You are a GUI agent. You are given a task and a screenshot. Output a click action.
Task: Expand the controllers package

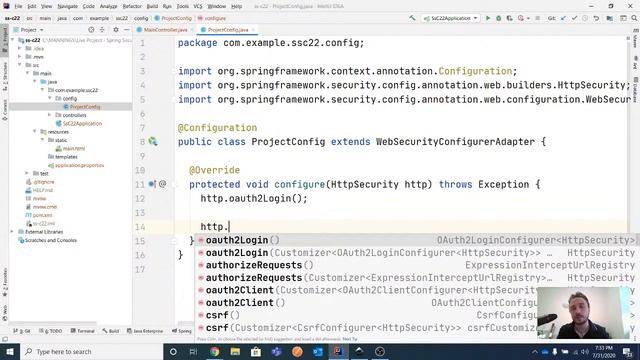pyautogui.click(x=50, y=115)
